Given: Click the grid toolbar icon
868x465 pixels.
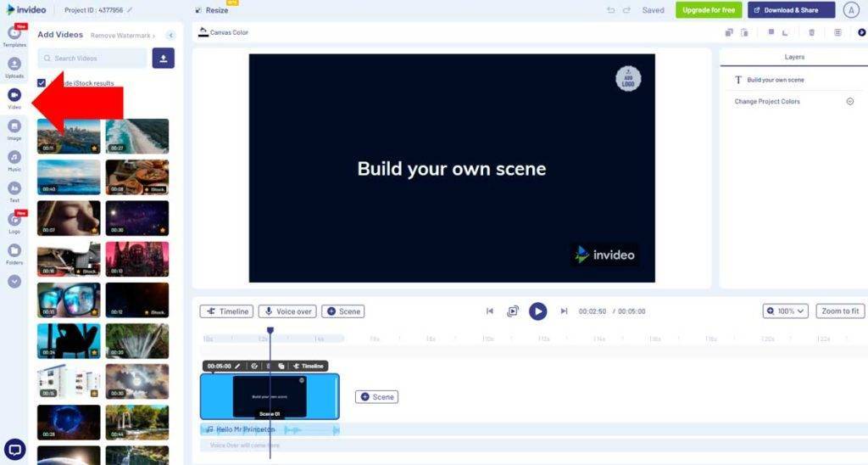Looking at the screenshot, I should pyautogui.click(x=837, y=33).
